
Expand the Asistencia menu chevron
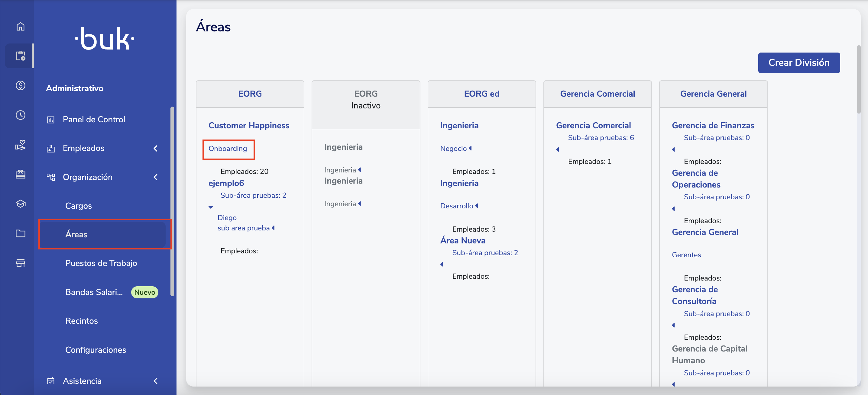click(156, 381)
